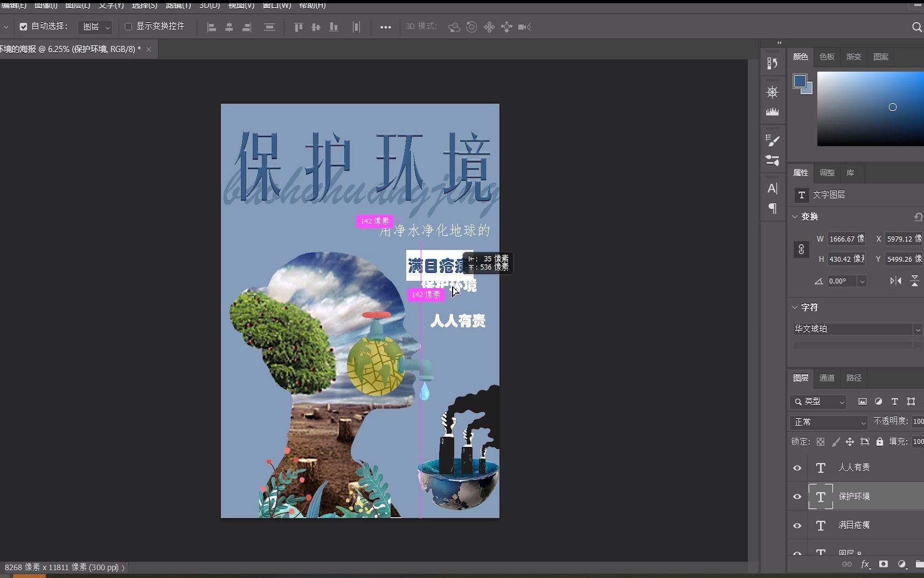This screenshot has width=924, height=578.
Task: Click the add layer style fx icon
Action: 866,564
